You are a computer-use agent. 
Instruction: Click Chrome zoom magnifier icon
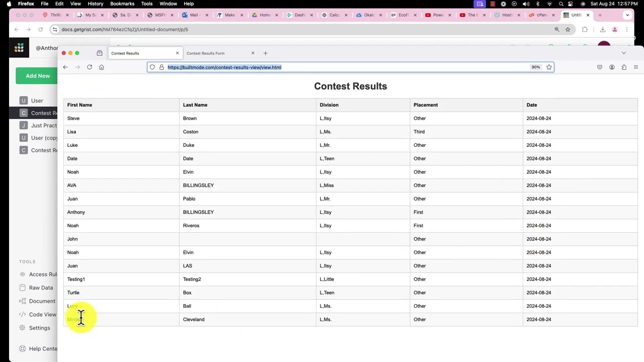pos(557,29)
